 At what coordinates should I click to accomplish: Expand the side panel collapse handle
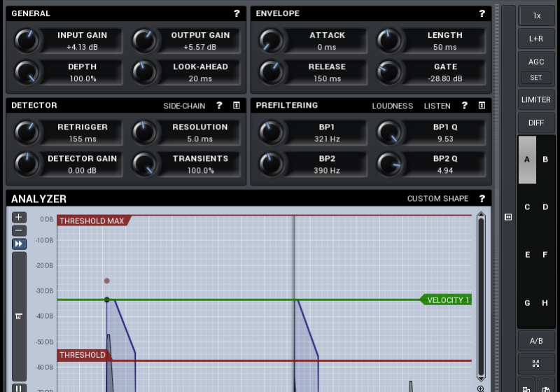(508, 217)
